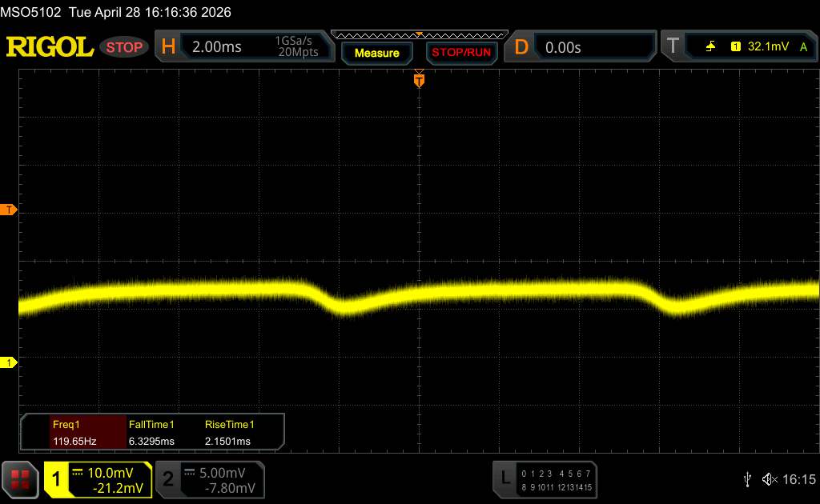Open the T trigger settings icon

(673, 46)
